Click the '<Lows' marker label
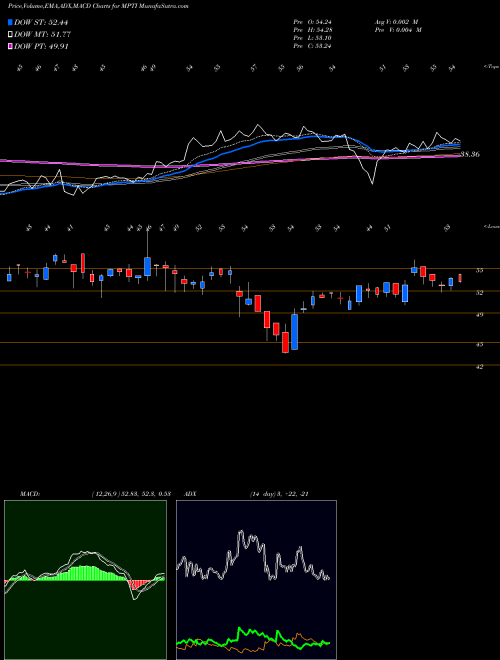The height and width of the screenshot is (660, 500). point(492,226)
